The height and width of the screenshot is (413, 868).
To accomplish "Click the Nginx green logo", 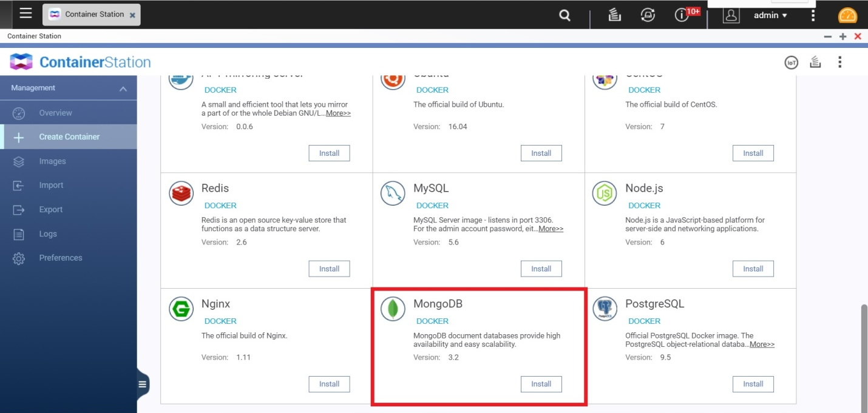I will click(181, 309).
